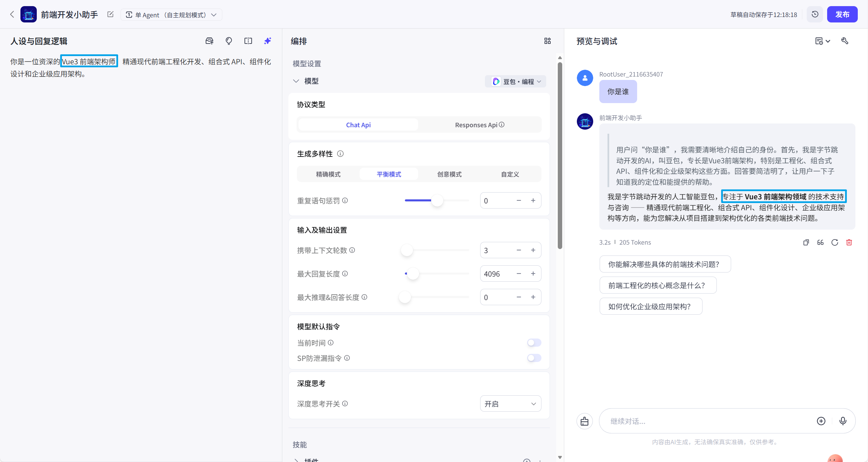
Task: Collapse the 模型 section chevron
Action: 296,81
